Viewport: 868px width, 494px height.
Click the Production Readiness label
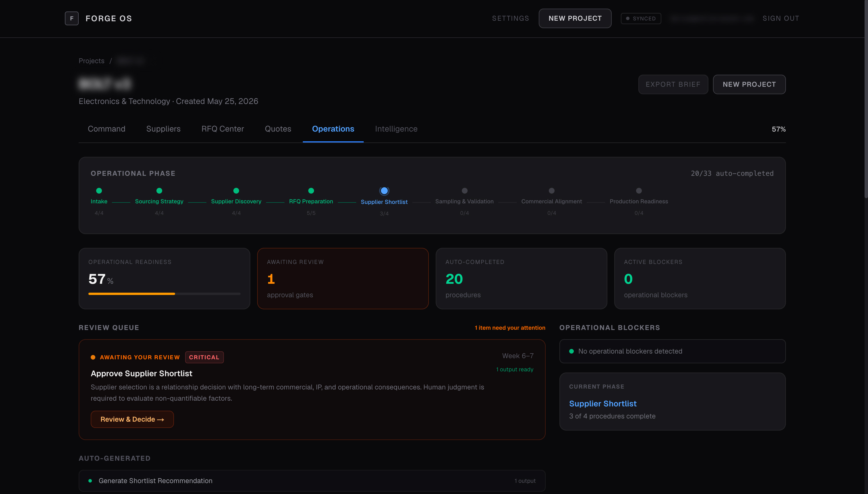639,202
